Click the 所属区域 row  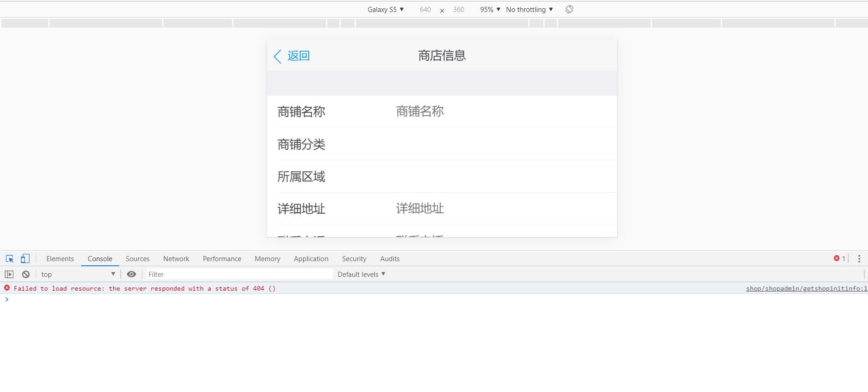pos(442,176)
